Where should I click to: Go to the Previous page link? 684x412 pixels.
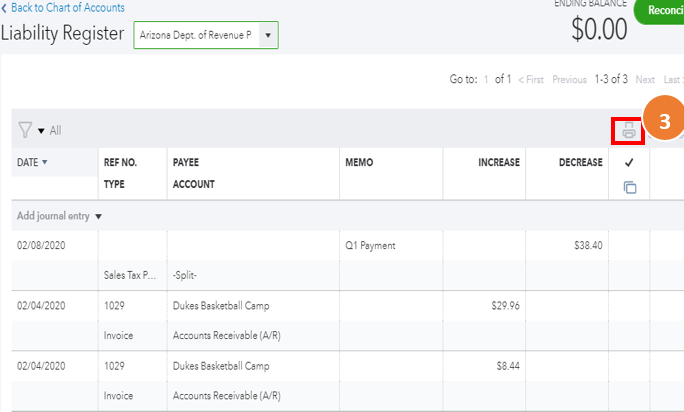(x=569, y=79)
